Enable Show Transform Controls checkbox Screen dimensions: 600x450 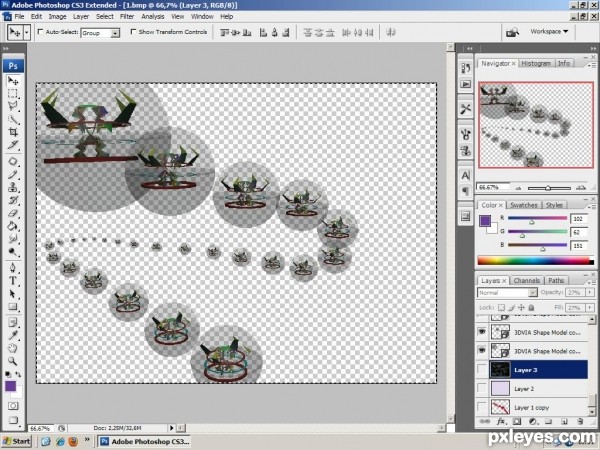[133, 32]
